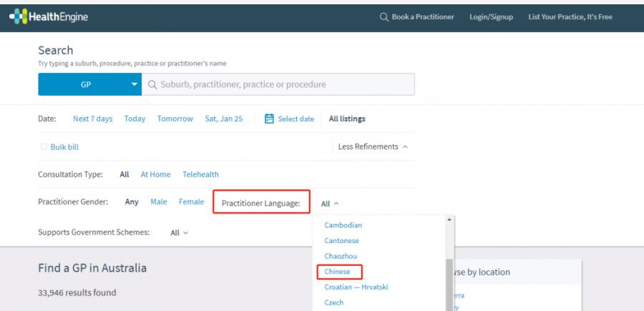This screenshot has width=644, height=311.
Task: Select All consultation types
Action: point(125,174)
